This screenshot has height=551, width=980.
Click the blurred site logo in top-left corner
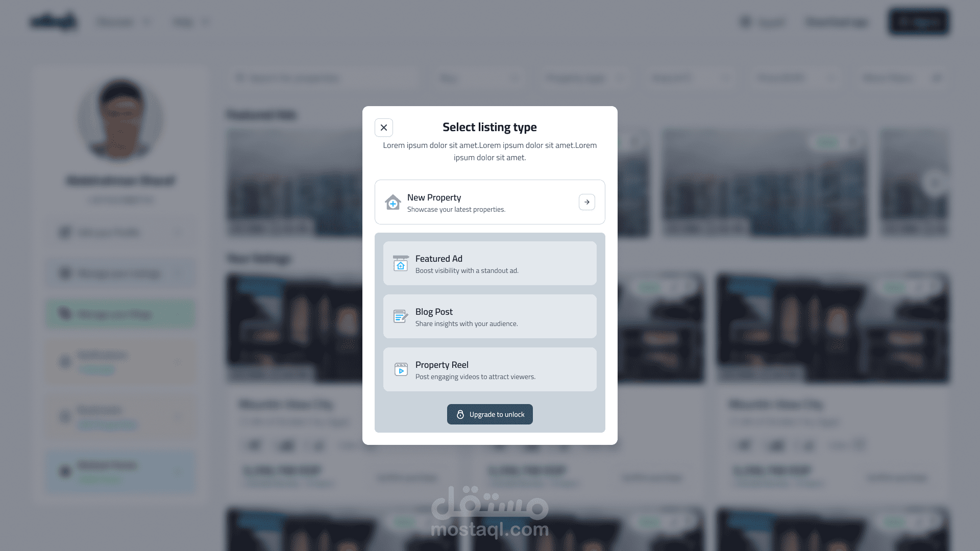[x=54, y=22]
